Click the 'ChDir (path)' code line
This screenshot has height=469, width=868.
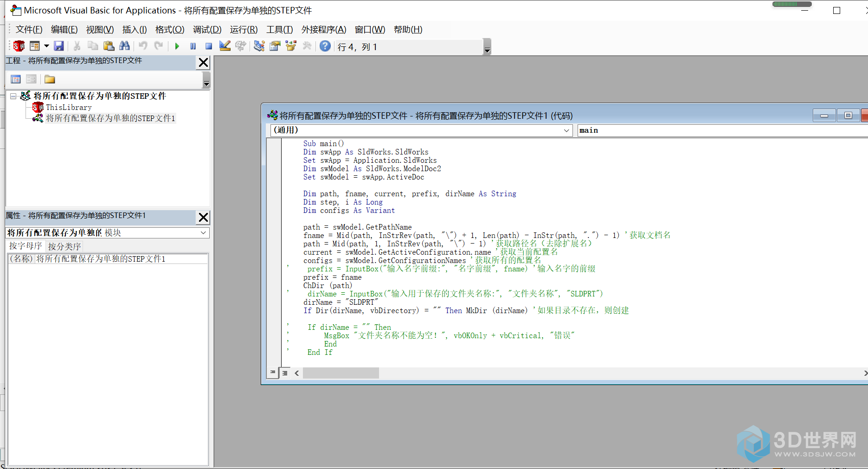328,286
